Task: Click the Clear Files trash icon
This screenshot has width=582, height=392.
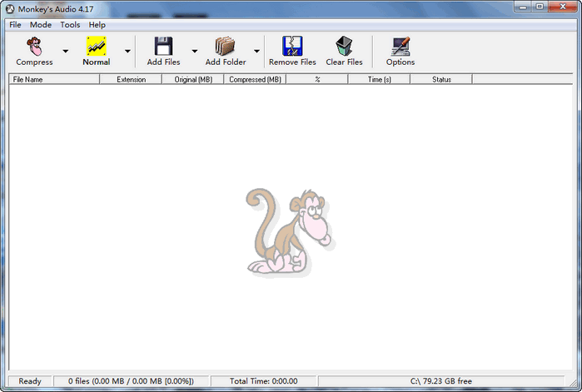Action: pos(344,47)
